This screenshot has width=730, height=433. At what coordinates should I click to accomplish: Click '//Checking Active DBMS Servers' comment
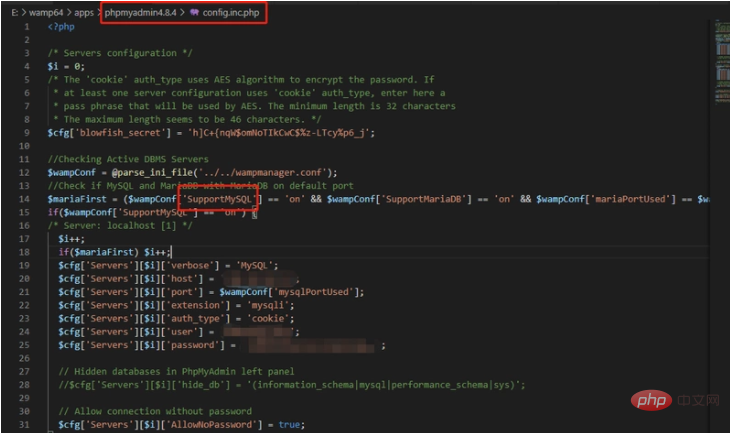pyautogui.click(x=128, y=159)
